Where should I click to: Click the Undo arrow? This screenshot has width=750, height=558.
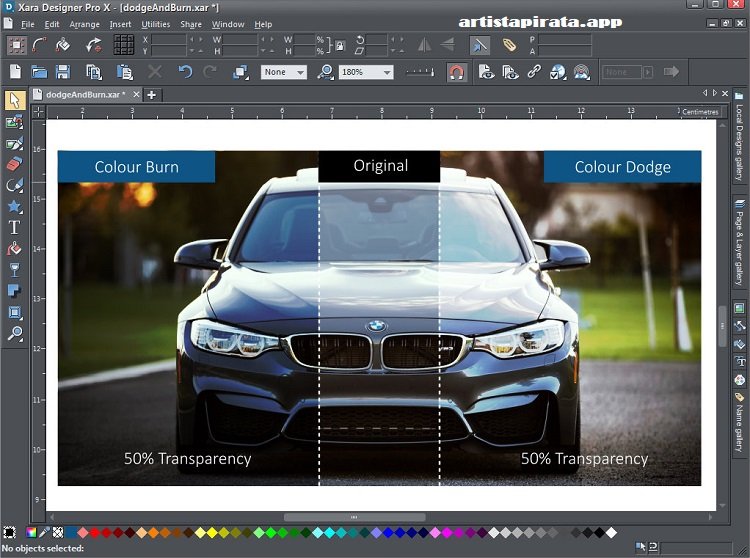tap(185, 72)
